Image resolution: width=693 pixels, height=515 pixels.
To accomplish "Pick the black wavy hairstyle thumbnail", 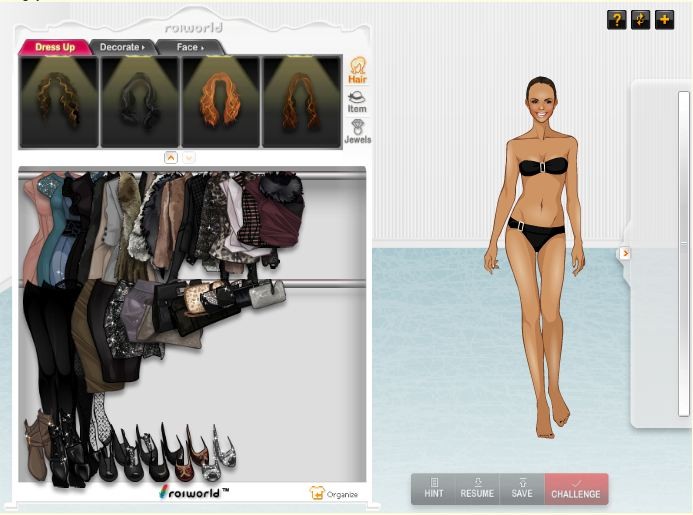I will [x=139, y=102].
